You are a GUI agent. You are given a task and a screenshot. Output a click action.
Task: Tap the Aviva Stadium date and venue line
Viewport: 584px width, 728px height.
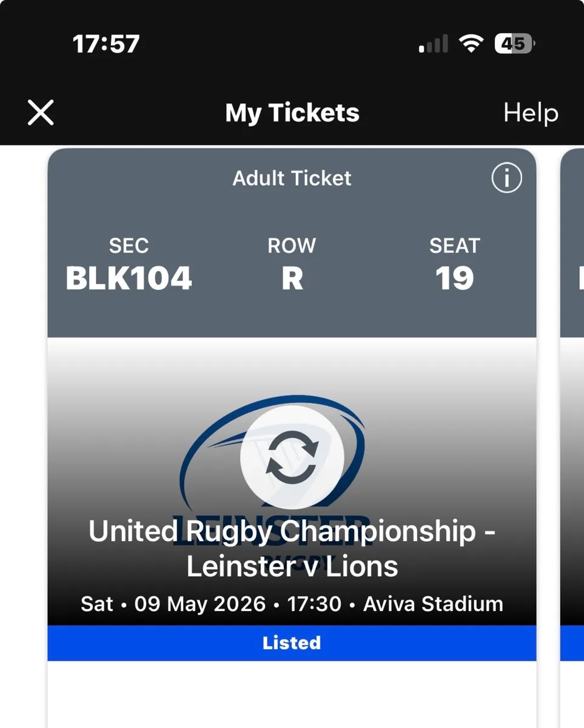292,604
